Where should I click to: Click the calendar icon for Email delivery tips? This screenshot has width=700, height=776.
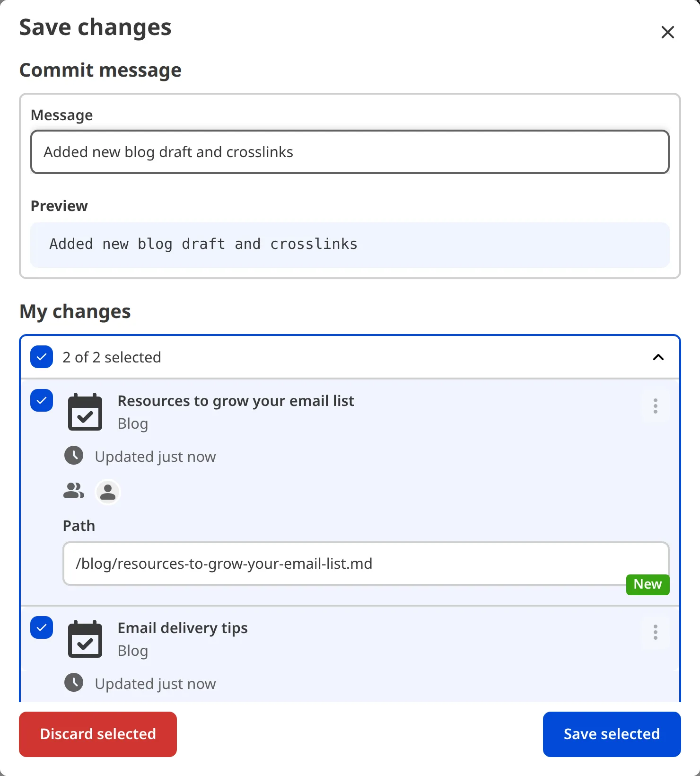(86, 639)
